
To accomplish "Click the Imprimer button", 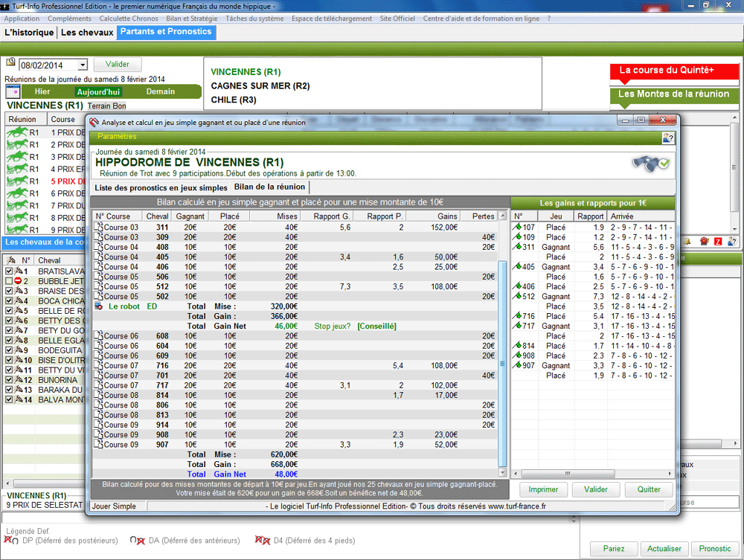I will pyautogui.click(x=543, y=490).
